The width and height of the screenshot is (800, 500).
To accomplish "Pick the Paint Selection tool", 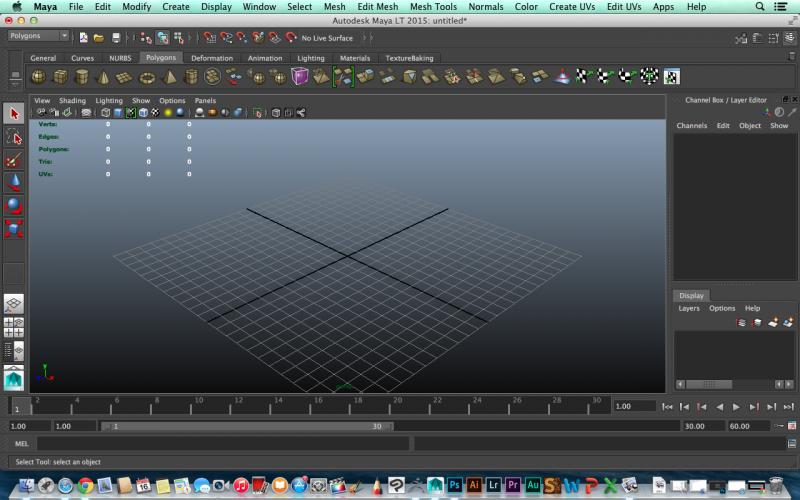I will 14,160.
